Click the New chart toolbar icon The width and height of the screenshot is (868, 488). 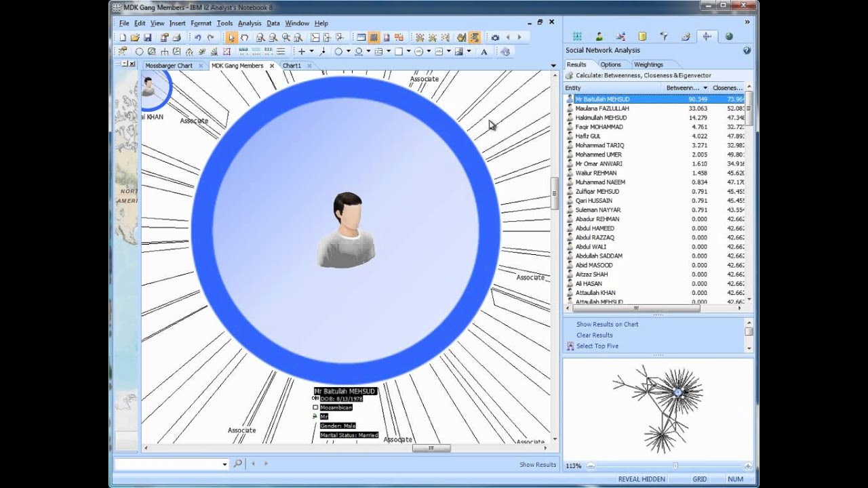(122, 38)
